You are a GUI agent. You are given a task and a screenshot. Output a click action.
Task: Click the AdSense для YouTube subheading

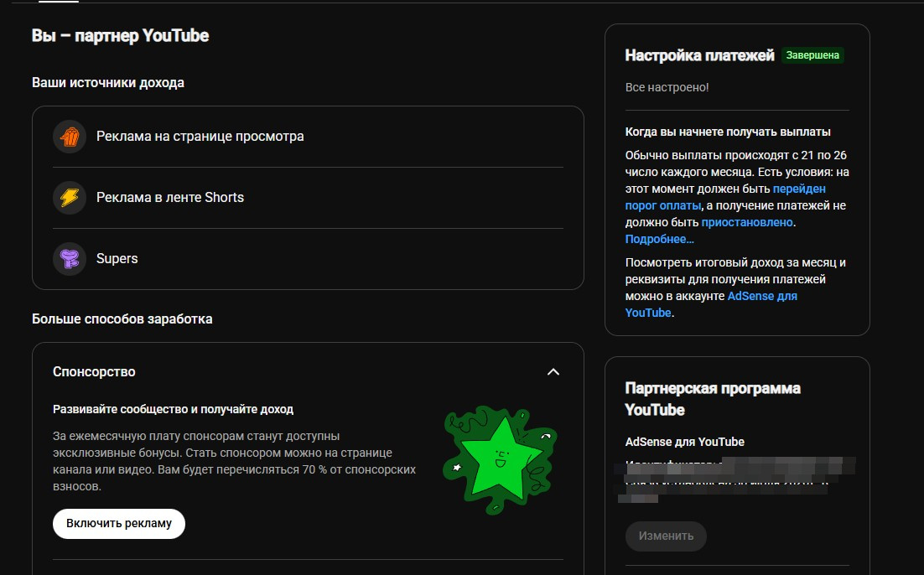[x=685, y=442]
